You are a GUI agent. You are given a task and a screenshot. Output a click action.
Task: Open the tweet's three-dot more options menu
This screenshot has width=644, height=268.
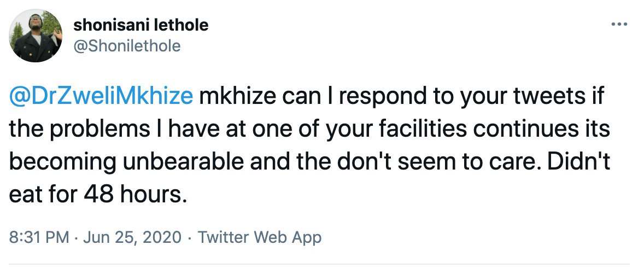point(619,25)
